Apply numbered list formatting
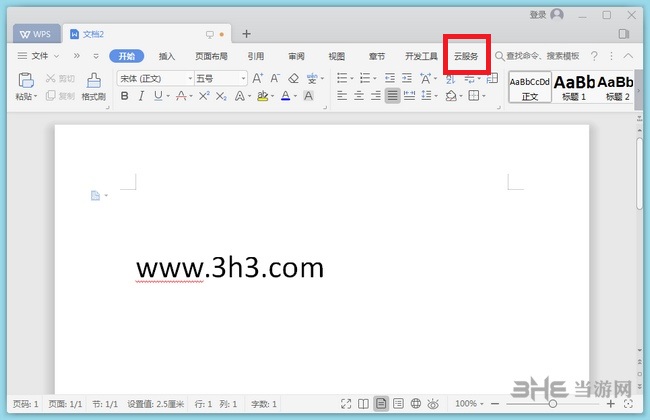The height and width of the screenshot is (420, 650). tap(365, 78)
